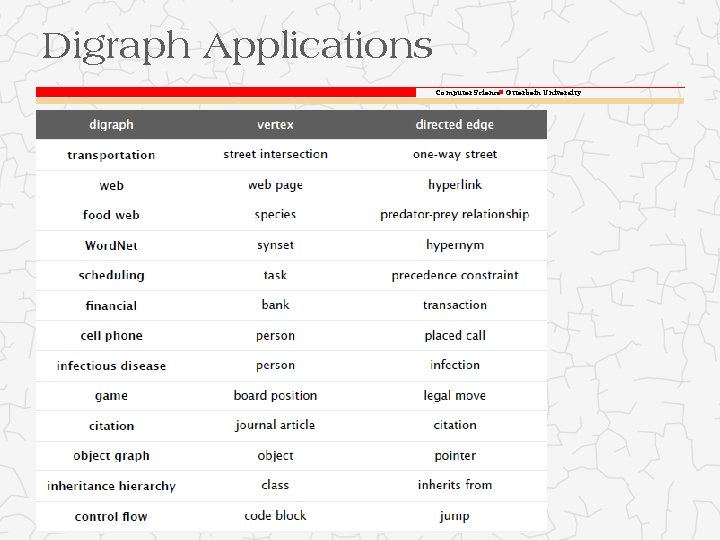Select the 'jump' cell
This screenshot has height=540, width=720.
(x=455, y=517)
